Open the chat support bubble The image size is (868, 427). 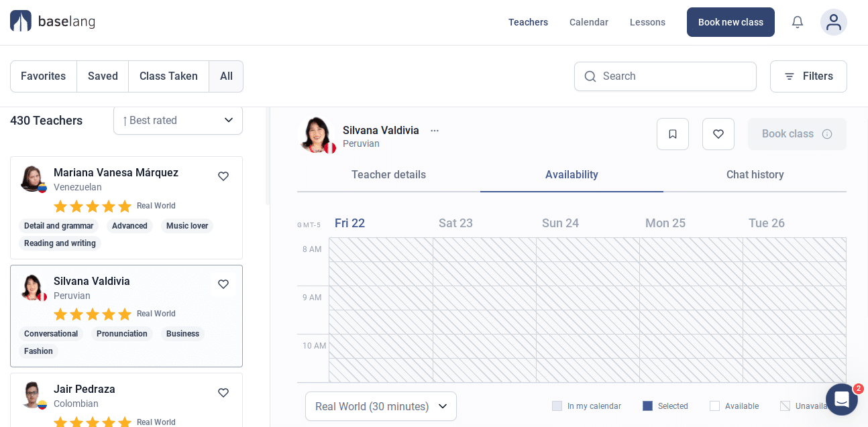(841, 400)
